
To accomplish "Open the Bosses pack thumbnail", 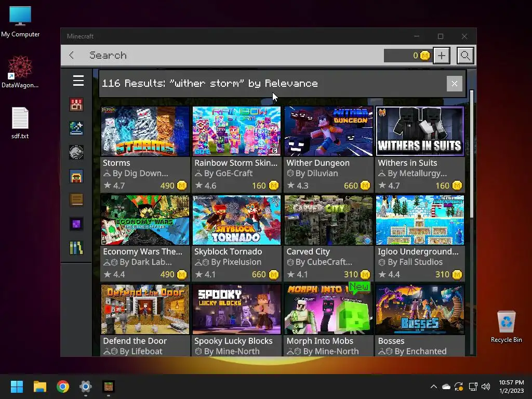I will click(420, 310).
